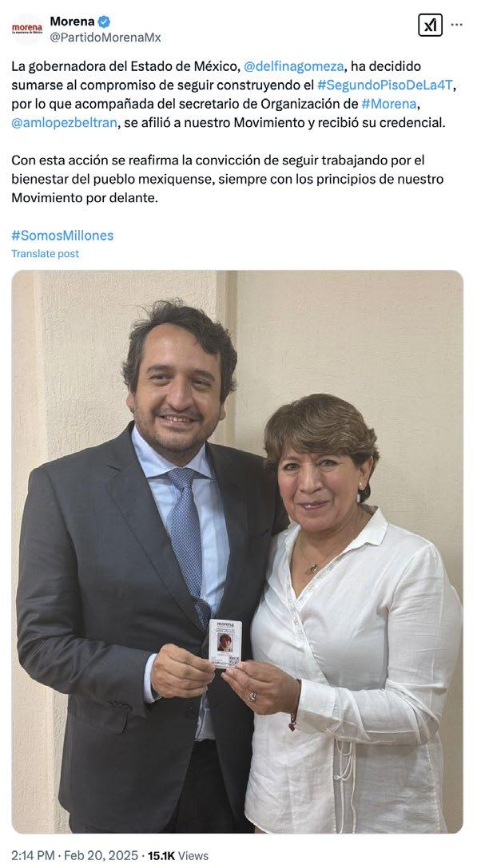Click the Feb 20, 2025 date

pyautogui.click(x=101, y=855)
